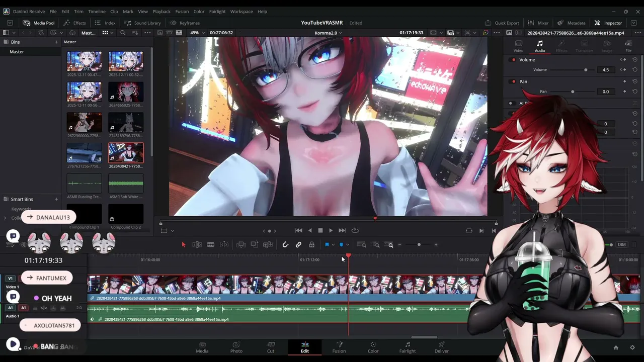Add a blue flag to clip

point(327,245)
